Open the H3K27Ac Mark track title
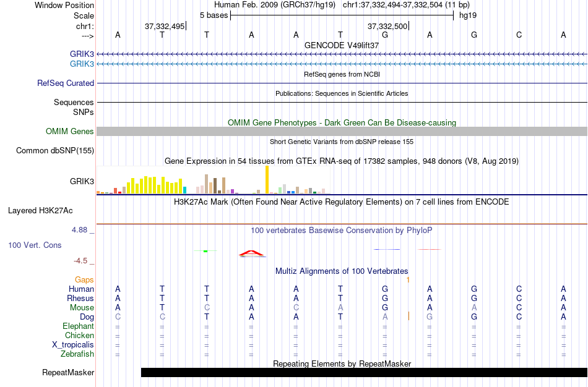 pos(342,202)
